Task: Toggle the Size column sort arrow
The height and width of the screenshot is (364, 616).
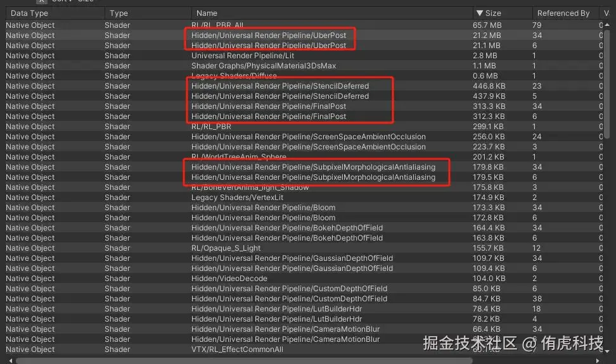Action: (x=480, y=13)
